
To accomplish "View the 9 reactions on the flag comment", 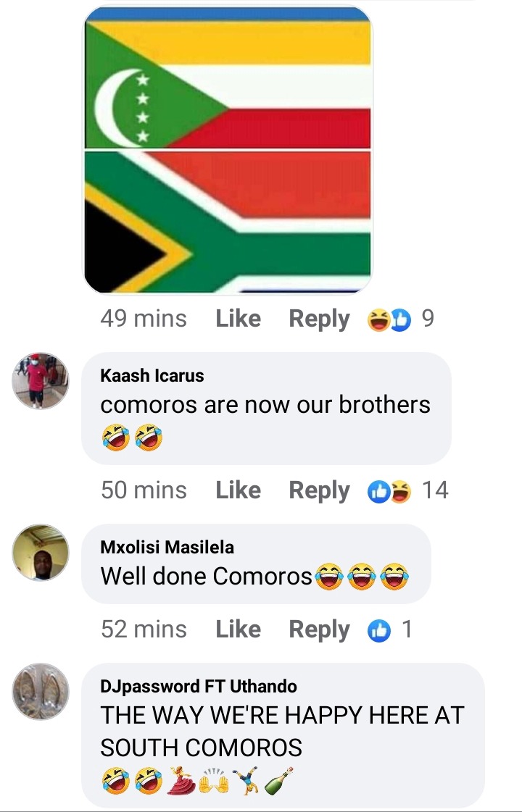I will click(400, 319).
